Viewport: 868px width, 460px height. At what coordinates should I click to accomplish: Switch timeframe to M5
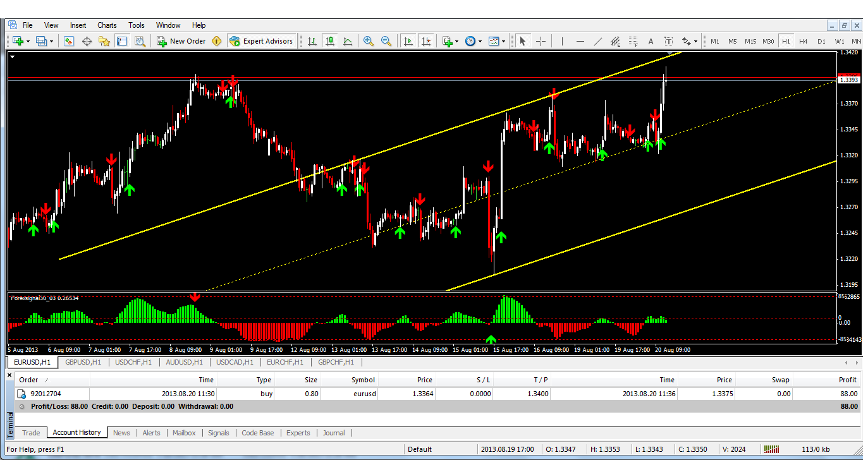click(x=732, y=41)
